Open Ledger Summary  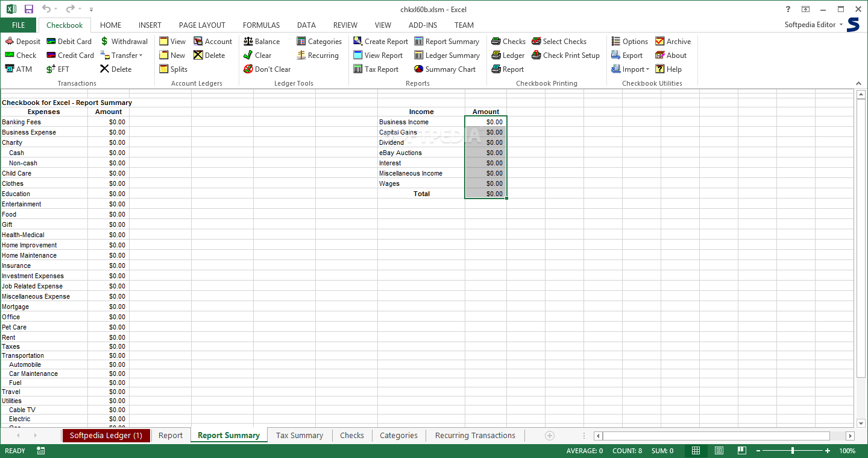pyautogui.click(x=447, y=56)
